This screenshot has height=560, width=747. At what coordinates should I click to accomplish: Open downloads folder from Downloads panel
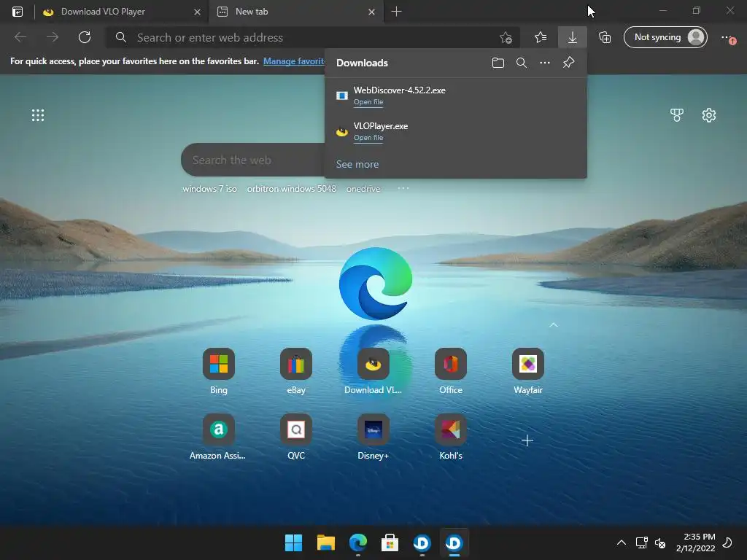click(498, 63)
